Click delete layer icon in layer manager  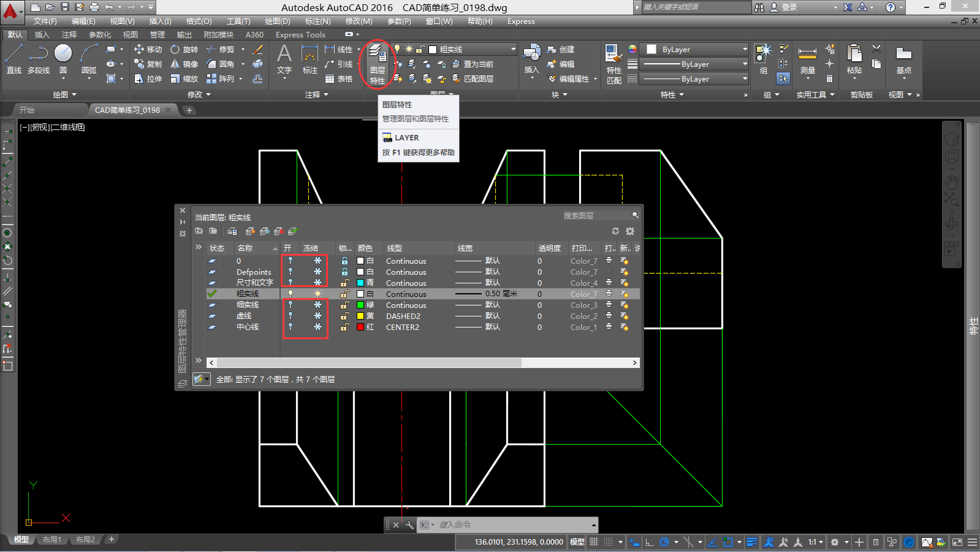tap(279, 231)
